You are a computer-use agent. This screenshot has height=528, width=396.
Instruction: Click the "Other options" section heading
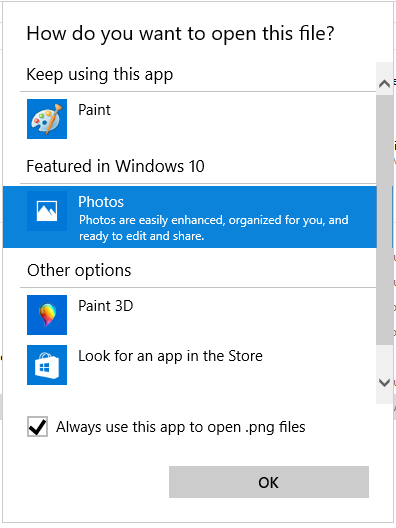tap(79, 270)
